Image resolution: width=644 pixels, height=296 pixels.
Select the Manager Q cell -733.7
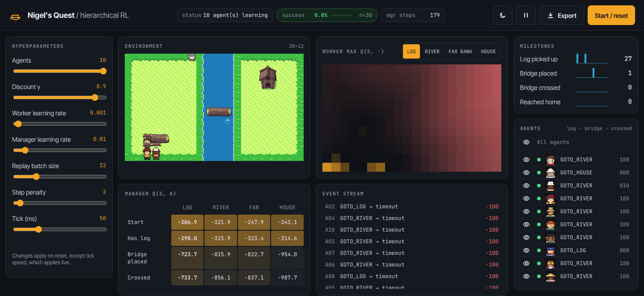tap(187, 278)
